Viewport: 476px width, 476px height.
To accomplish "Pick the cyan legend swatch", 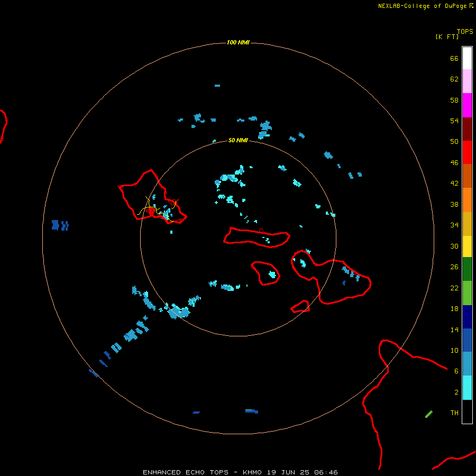I will pyautogui.click(x=467, y=388).
